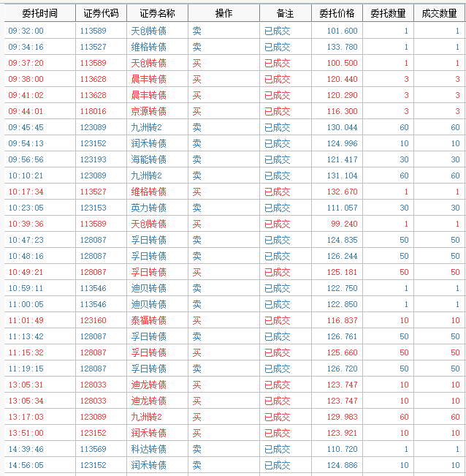The image size is (466, 476).
Task: Select code 123160 for 泰福转债
Action: click(93, 320)
